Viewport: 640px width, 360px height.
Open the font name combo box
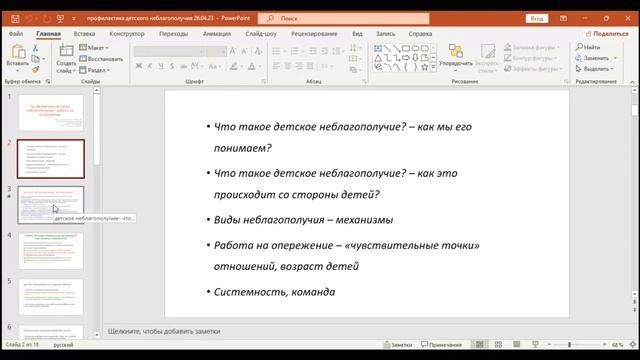(169, 51)
